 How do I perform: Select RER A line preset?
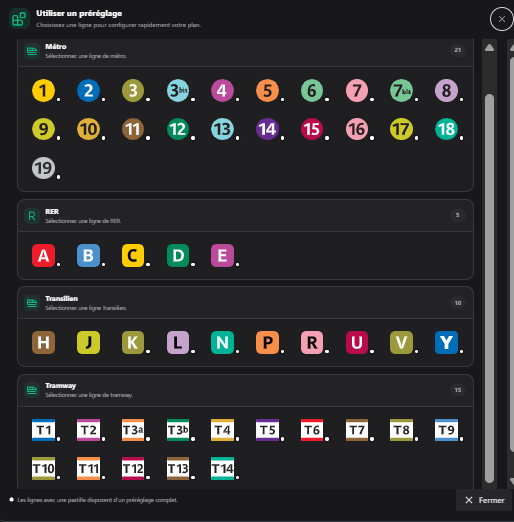(x=43, y=256)
